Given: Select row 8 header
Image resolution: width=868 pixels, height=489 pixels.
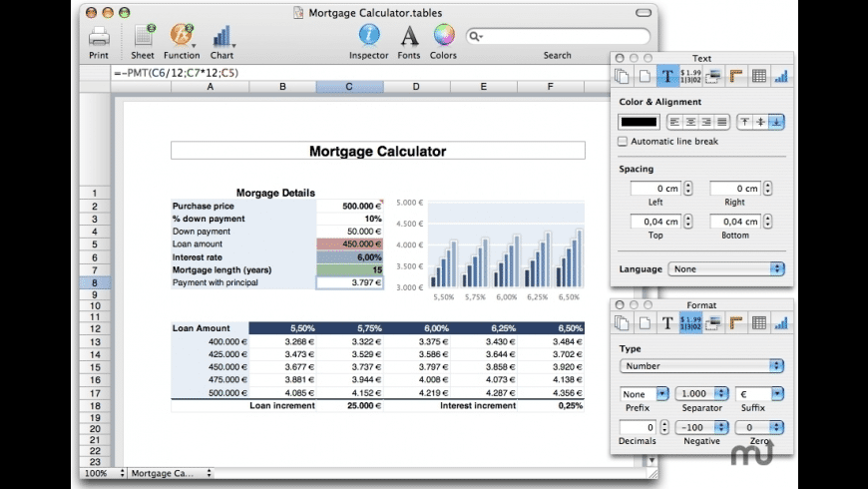Looking at the screenshot, I should 95,282.
